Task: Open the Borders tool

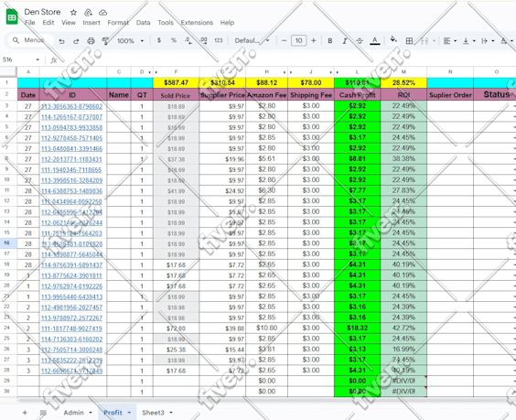Action: click(x=409, y=41)
